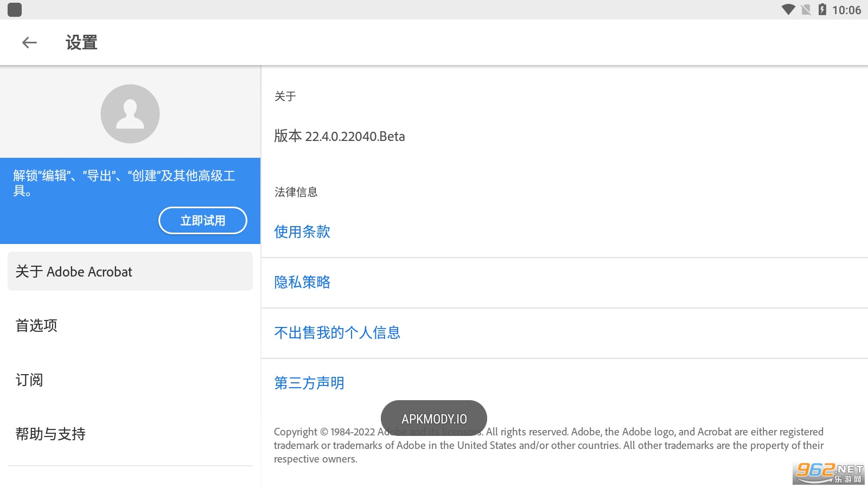Open the profile avatar icon

[130, 114]
